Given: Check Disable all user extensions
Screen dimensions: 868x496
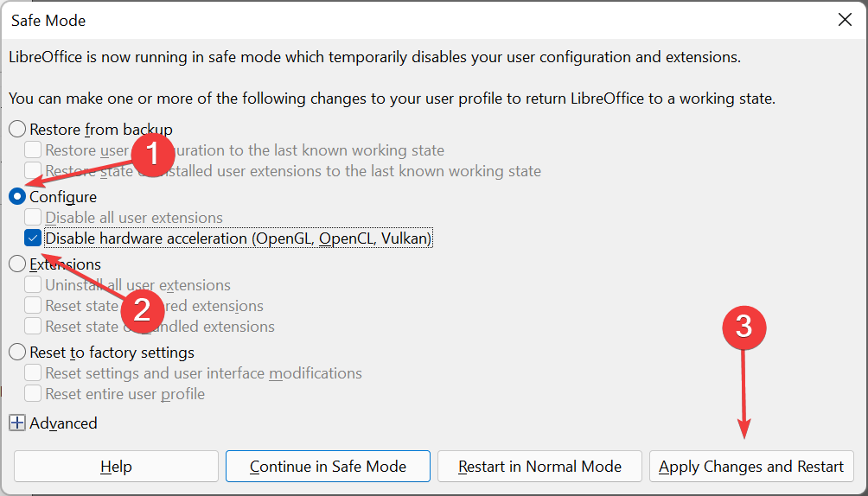Looking at the screenshot, I should pos(33,218).
